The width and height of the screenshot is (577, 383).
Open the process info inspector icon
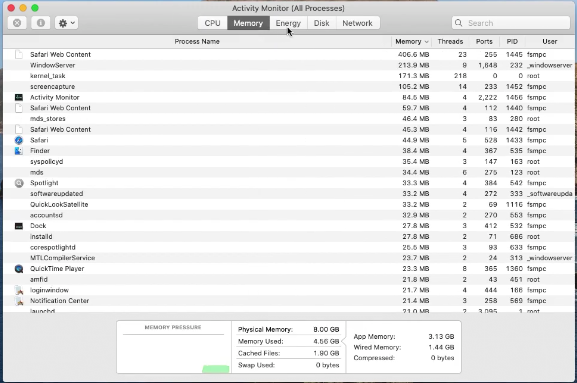tap(40, 23)
